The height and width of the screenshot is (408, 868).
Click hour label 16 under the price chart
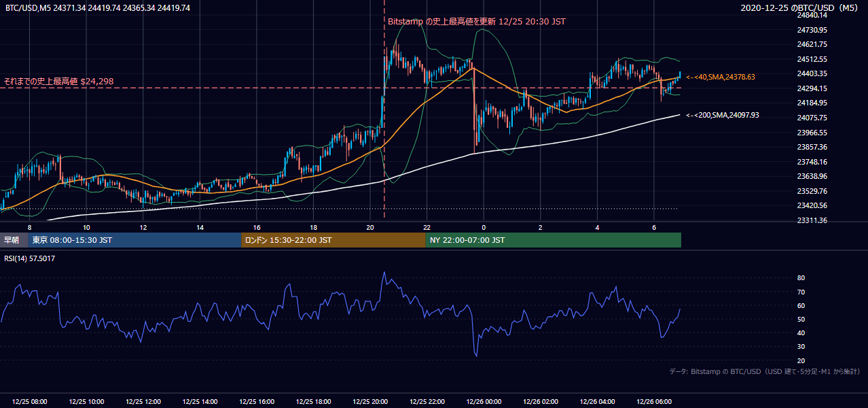click(257, 227)
